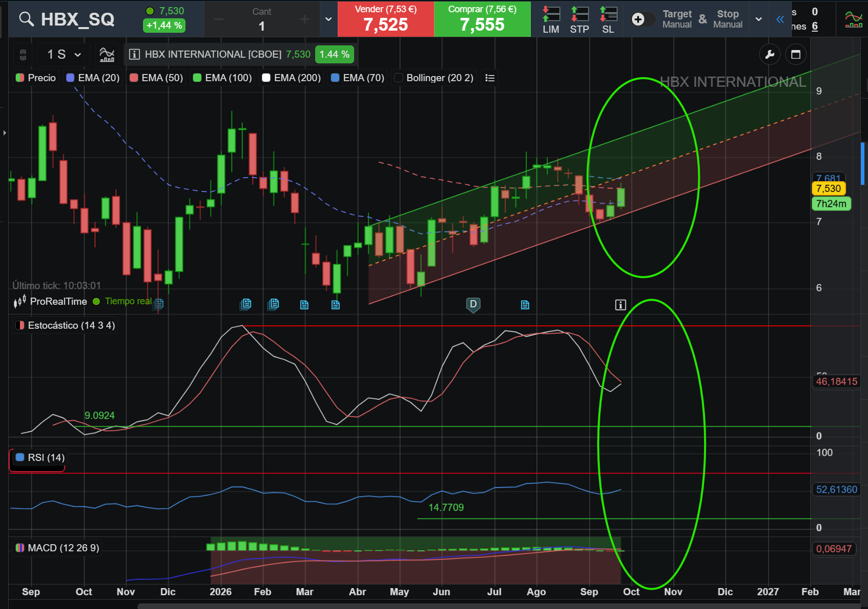Open the news document marker near July
This screenshot has height=609, width=868.
pyautogui.click(x=525, y=305)
